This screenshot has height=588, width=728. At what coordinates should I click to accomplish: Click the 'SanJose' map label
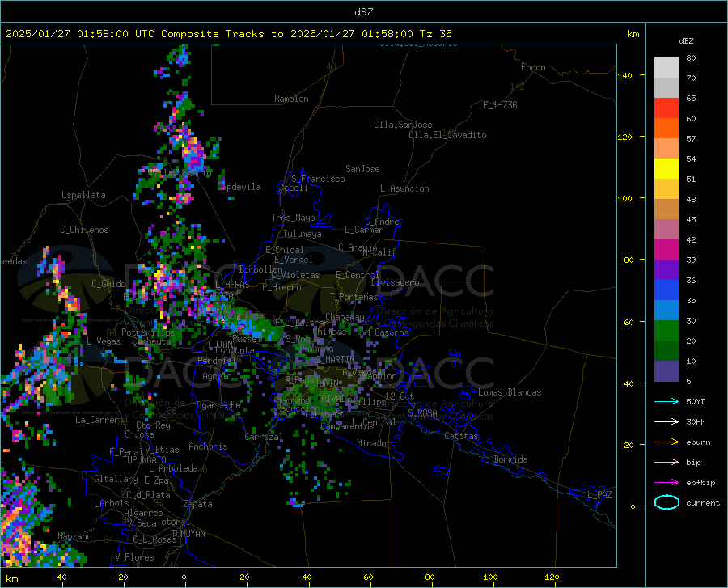pos(362,169)
